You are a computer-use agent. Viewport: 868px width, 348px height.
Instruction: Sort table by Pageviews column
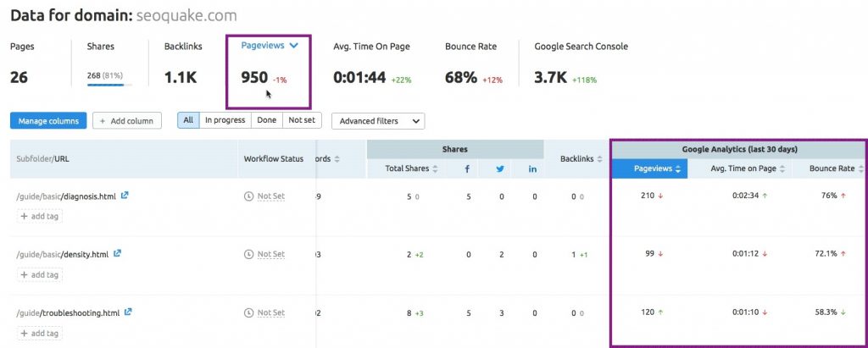[x=649, y=168]
